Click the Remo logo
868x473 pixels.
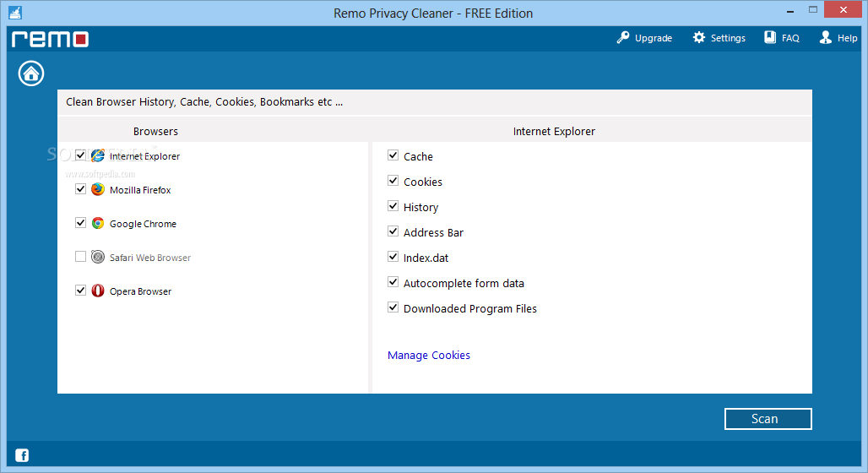pyautogui.click(x=51, y=39)
